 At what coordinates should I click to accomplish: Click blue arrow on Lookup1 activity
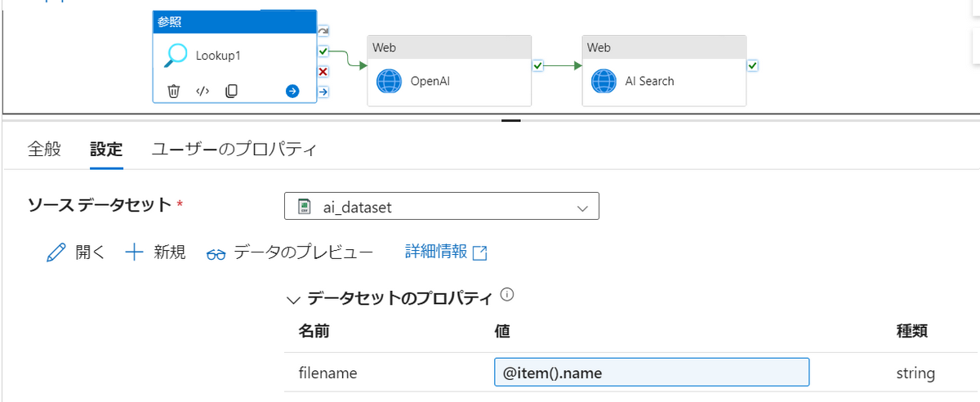pyautogui.click(x=292, y=91)
